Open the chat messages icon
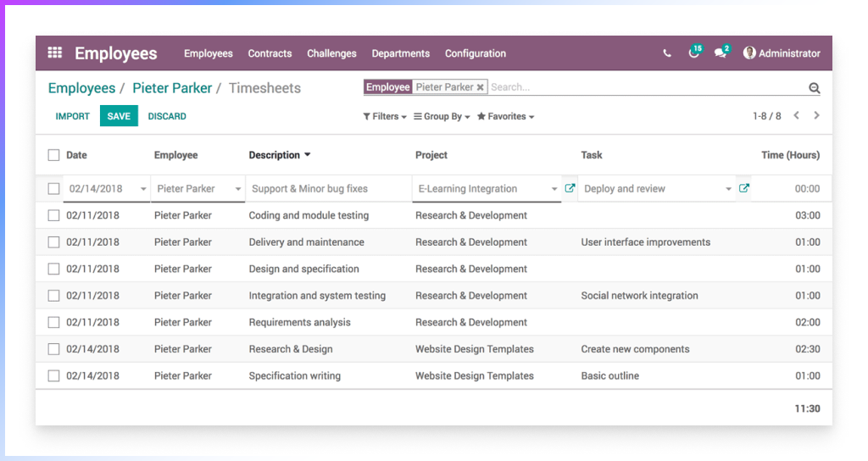868x461 pixels. (x=720, y=53)
